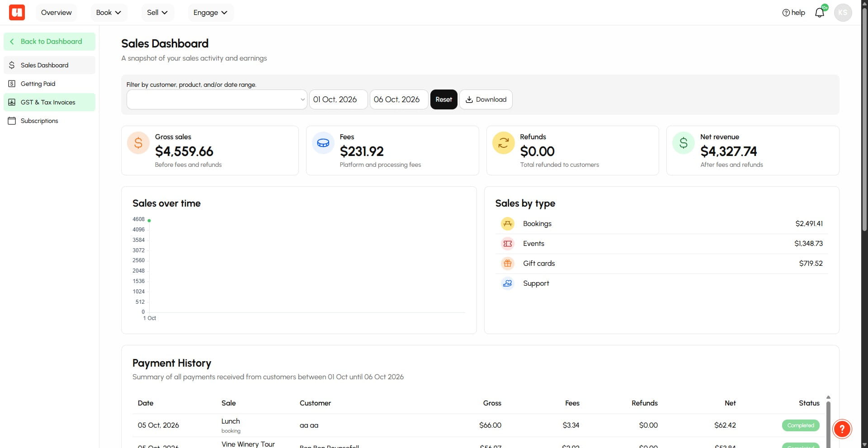Click the Fees value $231.92
Viewport: 868px width, 448px height.
[362, 151]
